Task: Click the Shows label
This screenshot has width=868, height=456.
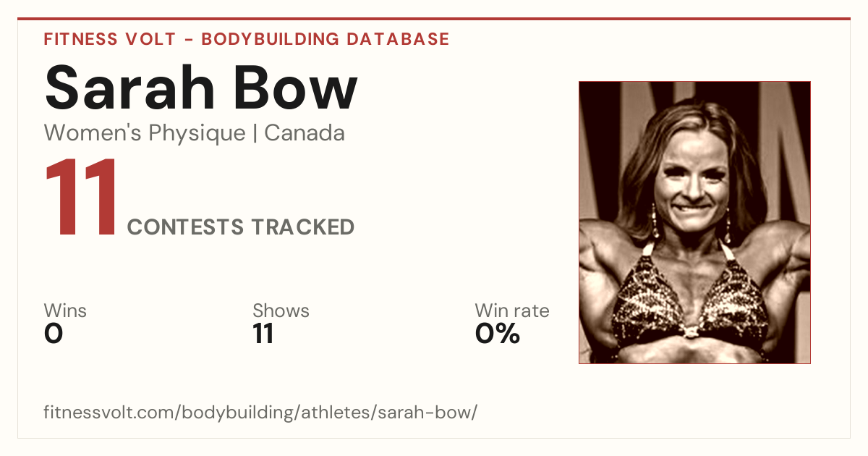Action: click(281, 311)
